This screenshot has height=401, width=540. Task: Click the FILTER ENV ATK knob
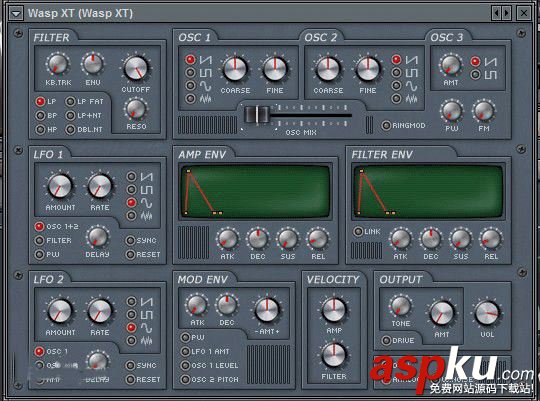[x=400, y=239]
